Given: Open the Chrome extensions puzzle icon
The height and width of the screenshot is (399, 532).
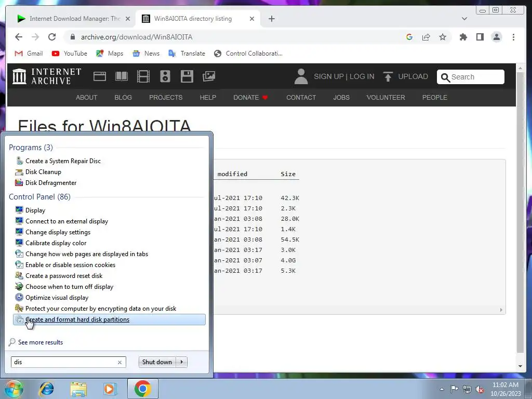Looking at the screenshot, I should click(x=463, y=37).
